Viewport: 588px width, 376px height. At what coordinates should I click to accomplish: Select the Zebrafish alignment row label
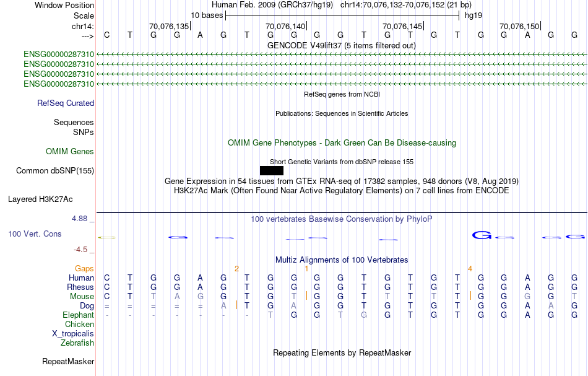77,343
